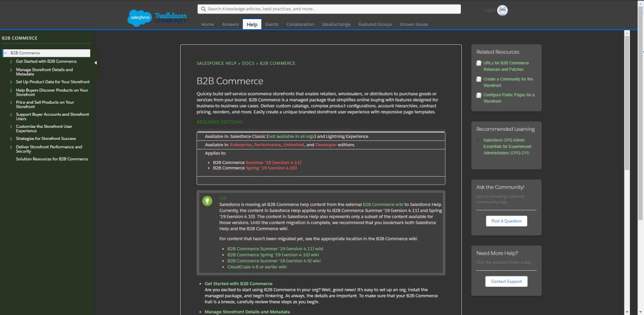Image resolution: width=644 pixels, height=315 pixels.
Task: Switch to the Answers navigation tab
Action: tap(230, 24)
